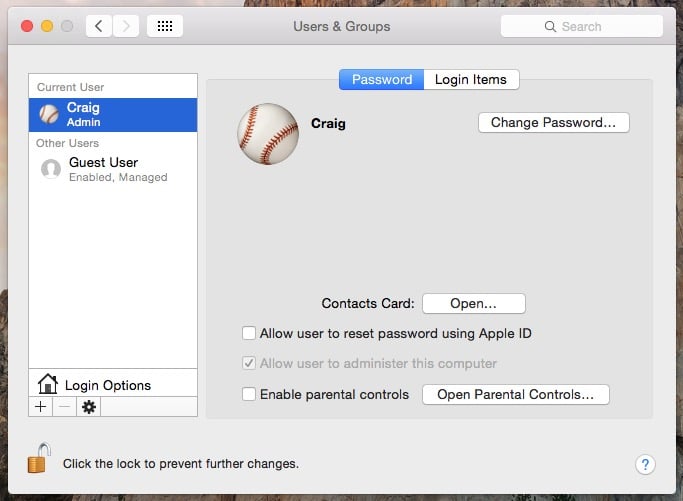Minimize the window with yellow button
Viewport: 683px width, 501px height.
point(47,26)
